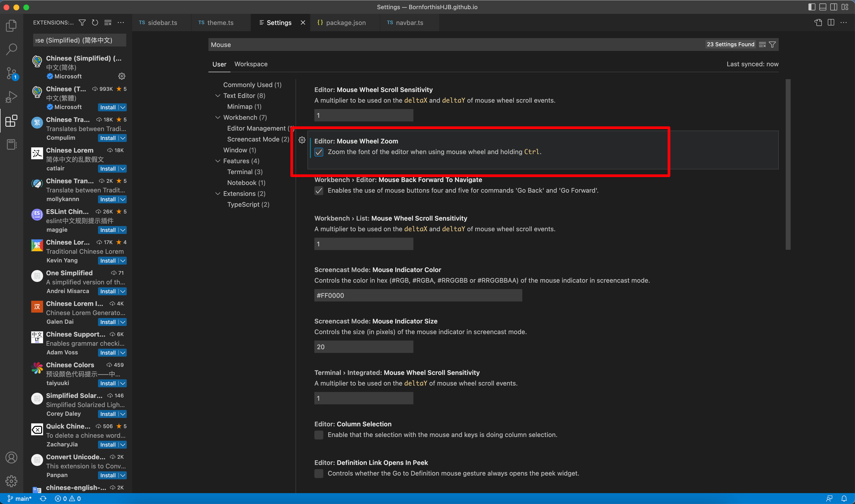Screen dimensions: 855x504
Task: Enable Definition Link Opens In Peek checkbox
Action: (319, 473)
